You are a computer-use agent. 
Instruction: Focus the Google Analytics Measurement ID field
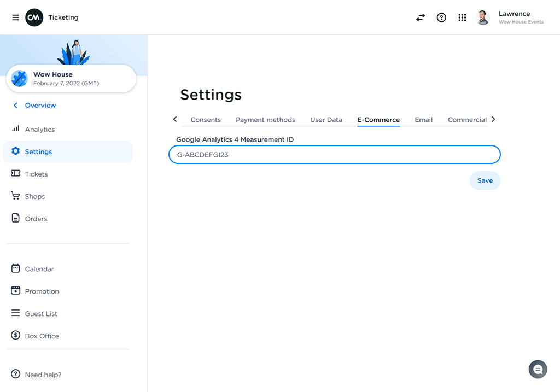334,155
